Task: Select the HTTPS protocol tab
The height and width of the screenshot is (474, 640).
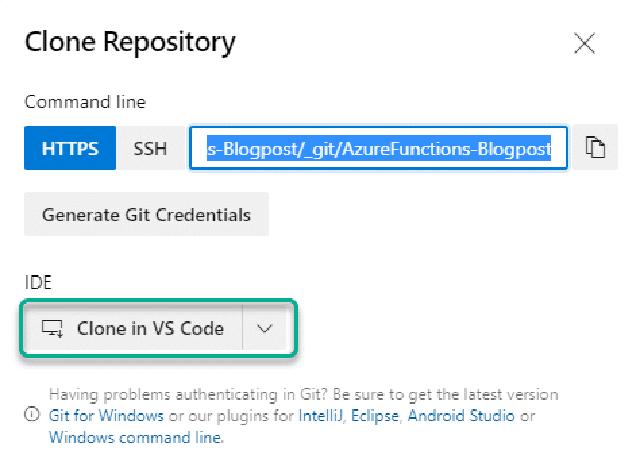Action: [x=70, y=149]
